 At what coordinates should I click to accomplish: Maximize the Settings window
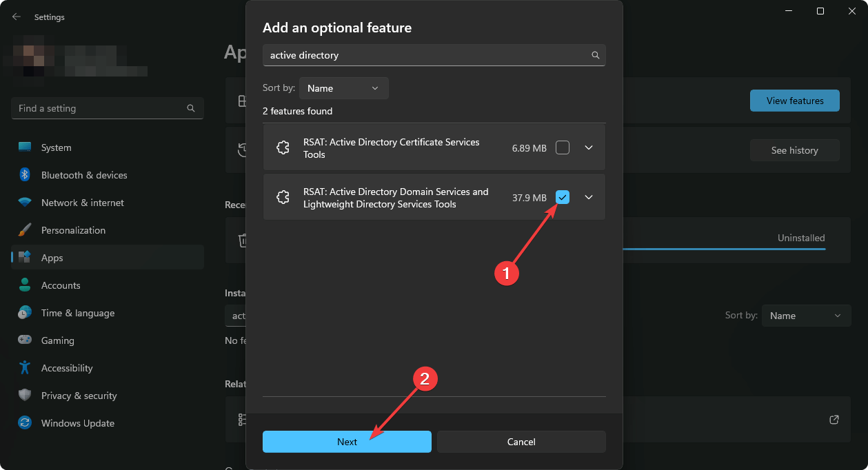pos(820,11)
